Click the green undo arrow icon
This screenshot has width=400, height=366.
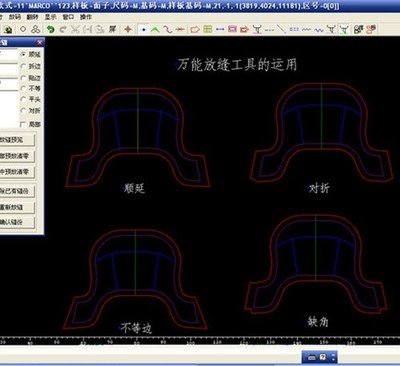coord(50,30)
